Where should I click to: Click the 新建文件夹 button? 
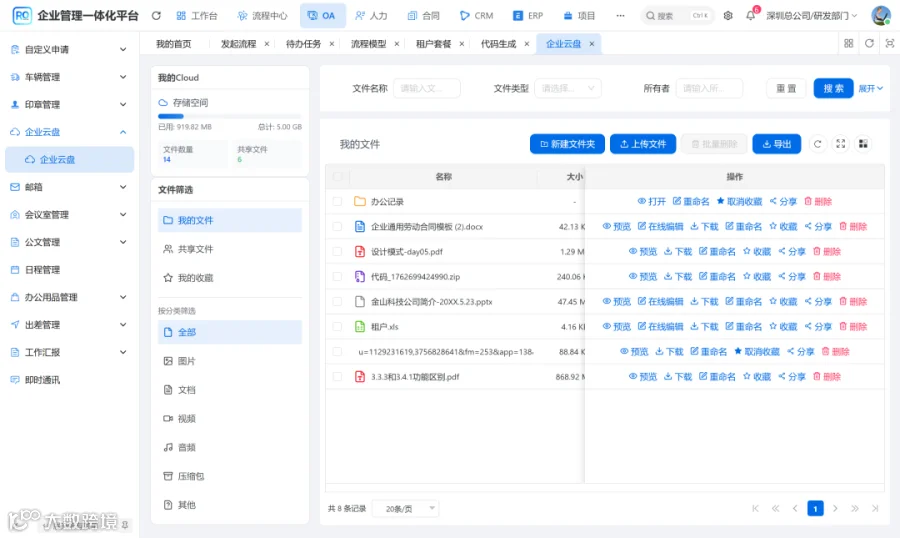[567, 144]
